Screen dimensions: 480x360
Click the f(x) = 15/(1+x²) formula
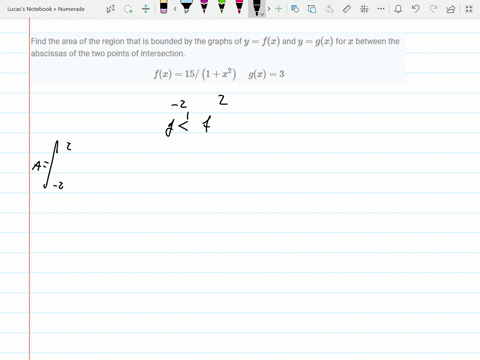tap(195, 74)
